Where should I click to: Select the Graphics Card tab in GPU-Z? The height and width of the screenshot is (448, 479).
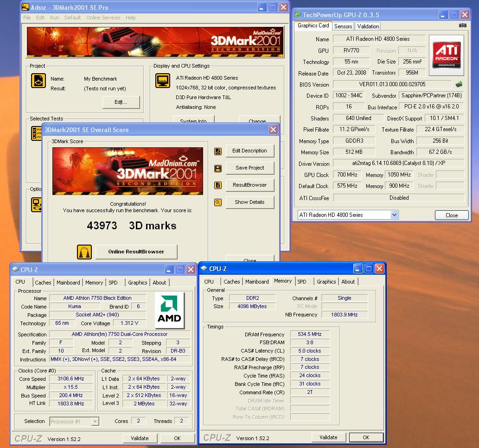point(313,25)
